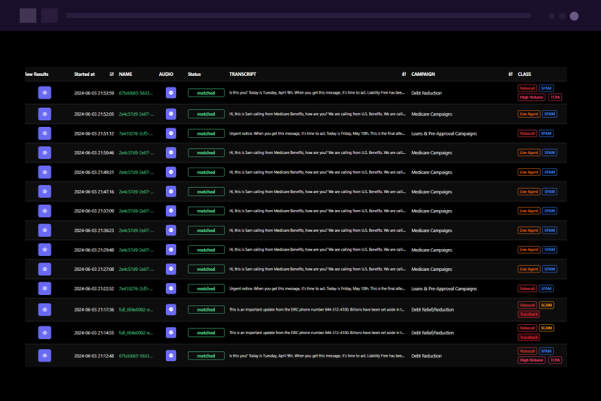Play audio for the 21:22:32 call
Image resolution: width=601 pixels, height=401 pixels.
click(171, 289)
